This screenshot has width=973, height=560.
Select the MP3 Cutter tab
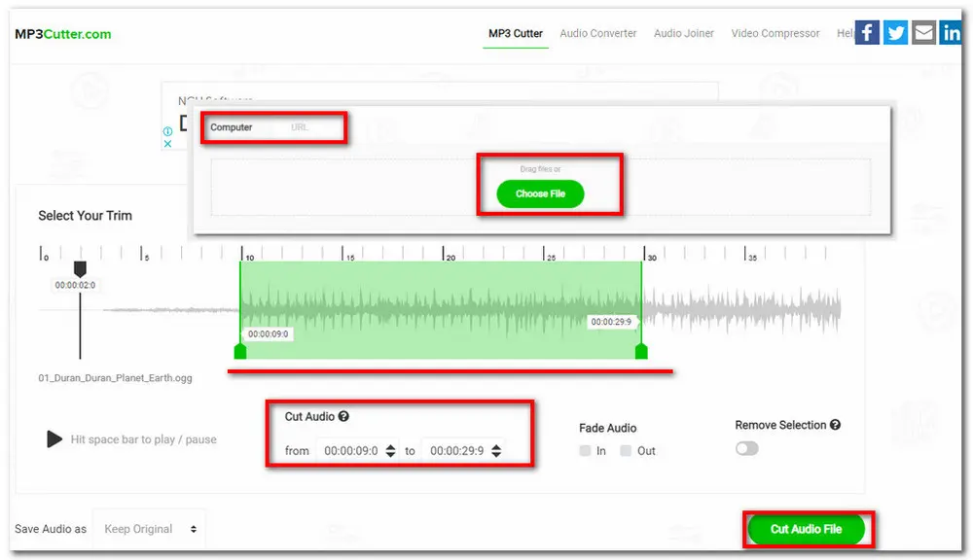pyautogui.click(x=515, y=33)
